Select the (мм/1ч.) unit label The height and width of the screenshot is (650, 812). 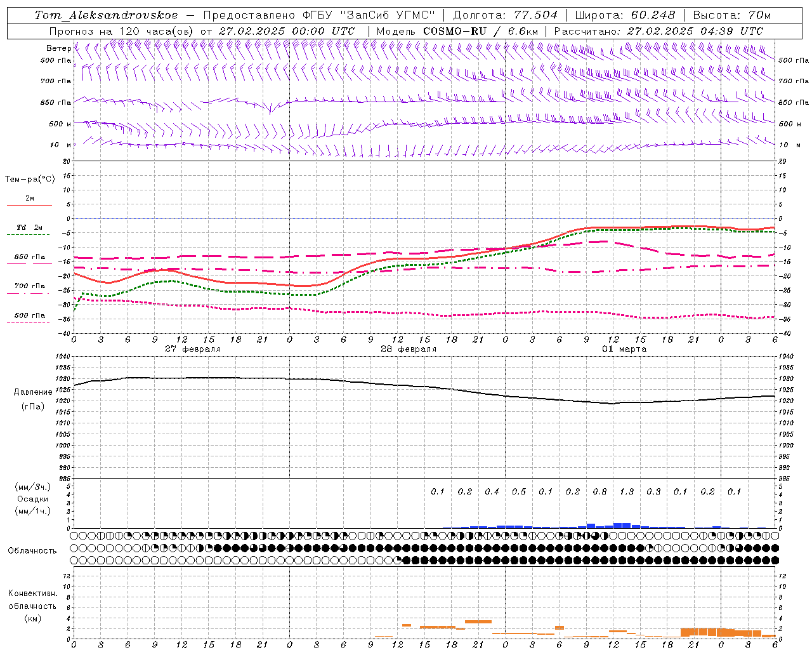tap(33, 511)
